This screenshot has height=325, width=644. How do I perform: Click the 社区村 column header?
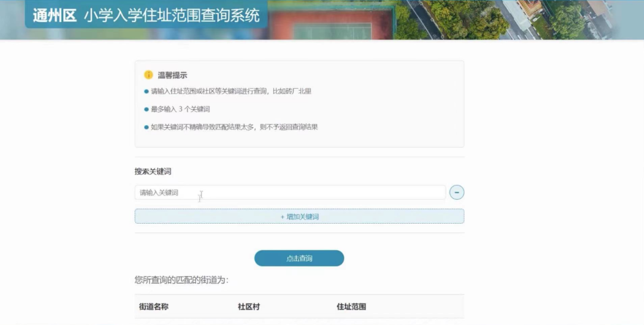tap(249, 307)
